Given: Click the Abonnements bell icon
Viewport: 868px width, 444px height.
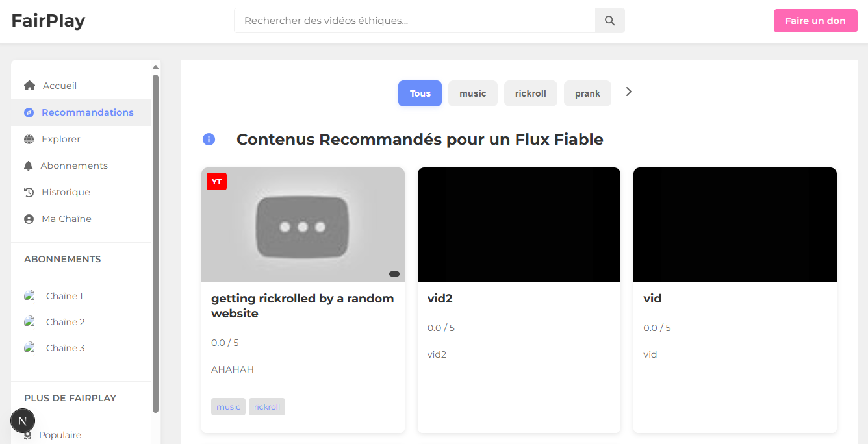Looking at the screenshot, I should [x=28, y=166].
